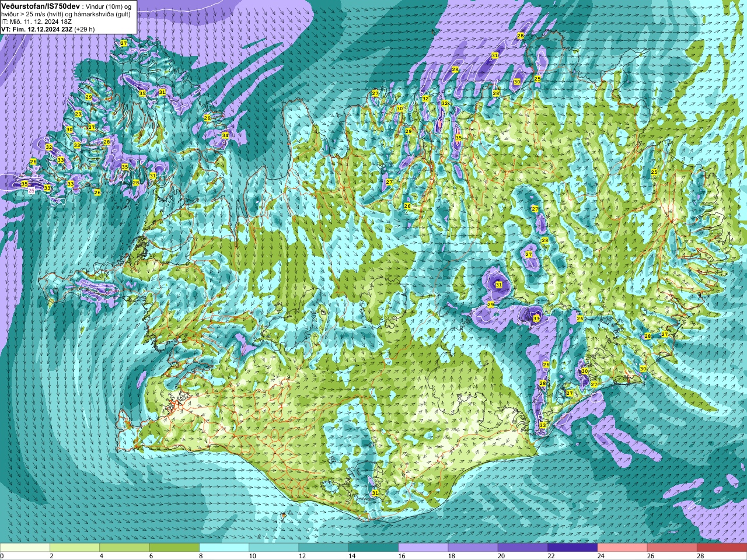Click the legend scale value 0
Viewport: 747px width, 560px height.
[x=2, y=556]
